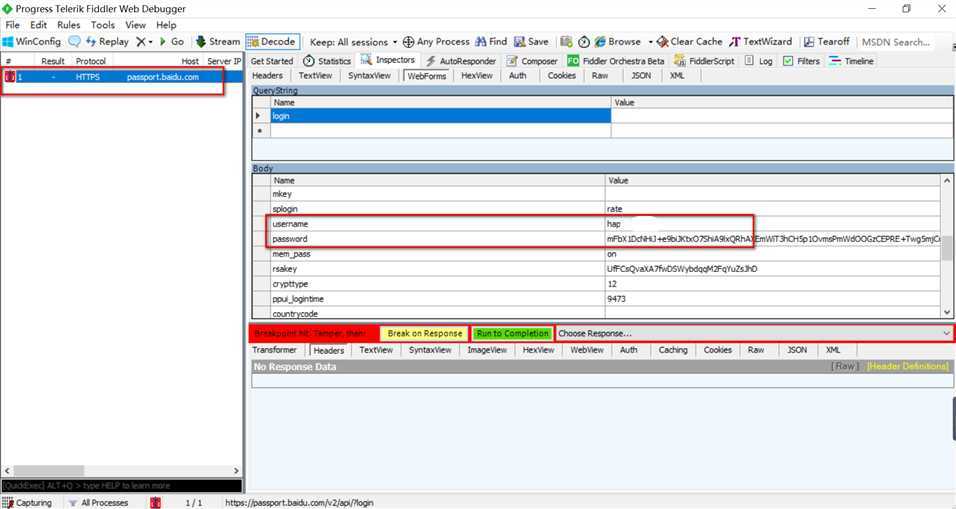The height and width of the screenshot is (509, 956).
Task: Click the WinConfig toolbar icon
Action: (x=9, y=42)
